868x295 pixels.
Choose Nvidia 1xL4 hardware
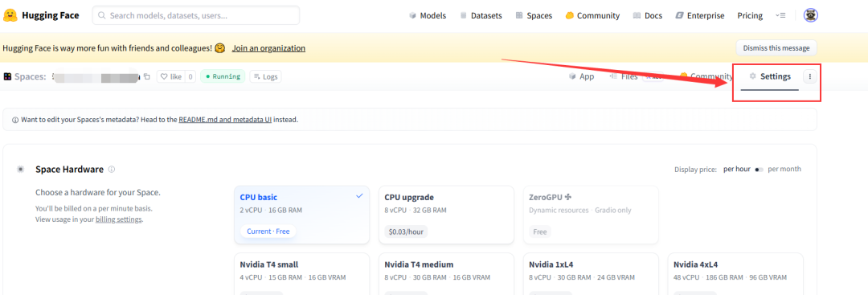(591, 274)
